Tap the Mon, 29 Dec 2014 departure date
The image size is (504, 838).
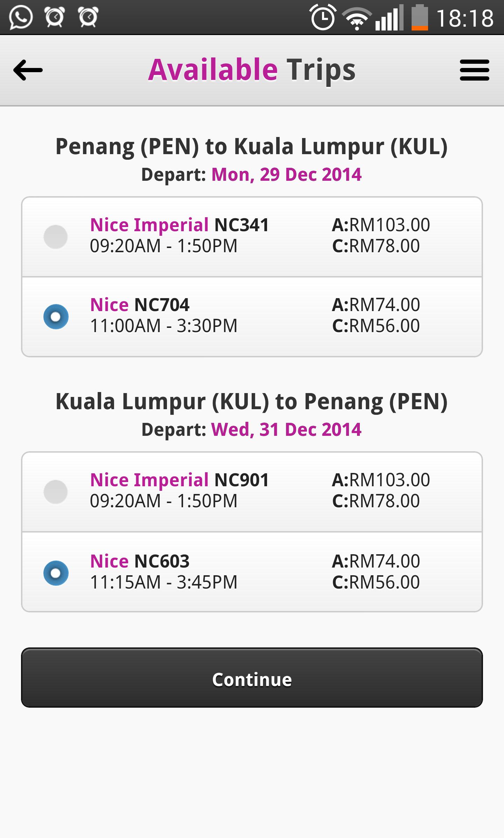[x=286, y=174]
